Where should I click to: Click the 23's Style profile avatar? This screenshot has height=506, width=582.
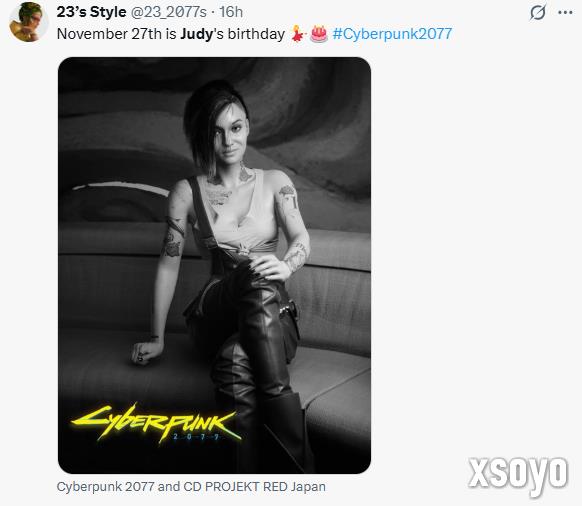tap(29, 22)
